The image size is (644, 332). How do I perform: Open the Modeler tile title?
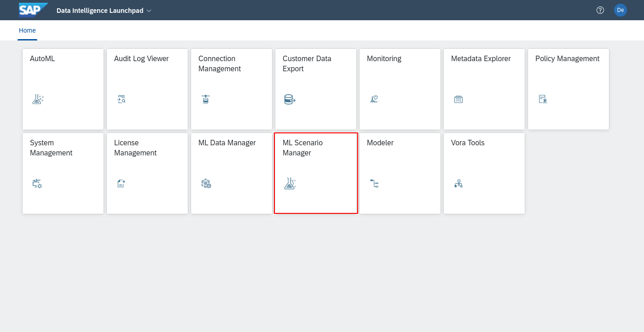click(380, 143)
